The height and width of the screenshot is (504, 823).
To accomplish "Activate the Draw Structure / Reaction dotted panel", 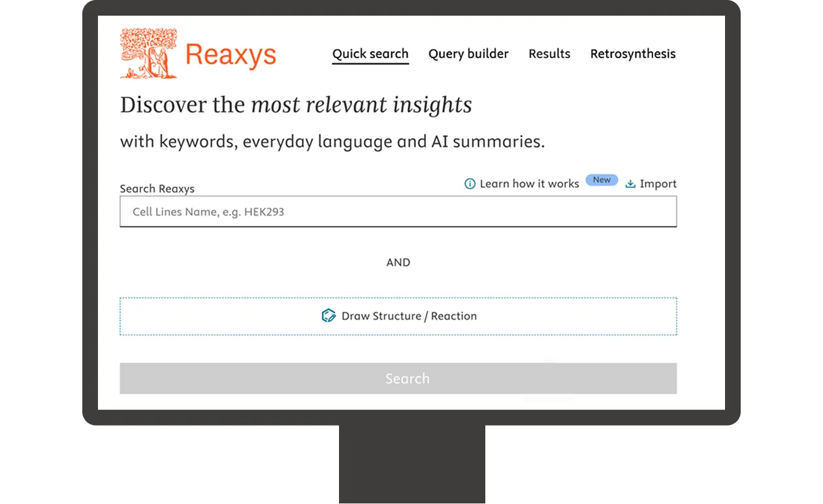I will pos(398,316).
